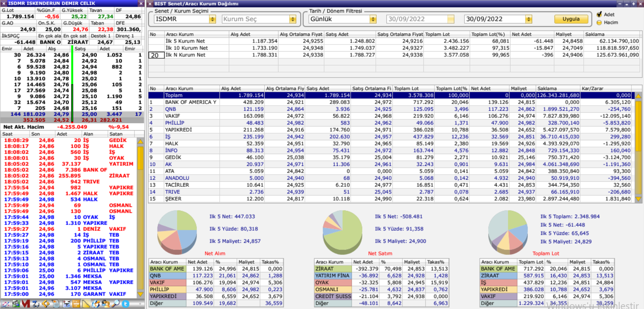Click the bid price 24,86 at top of order book
The height and width of the screenshot is (309, 644).
coord(61,55)
